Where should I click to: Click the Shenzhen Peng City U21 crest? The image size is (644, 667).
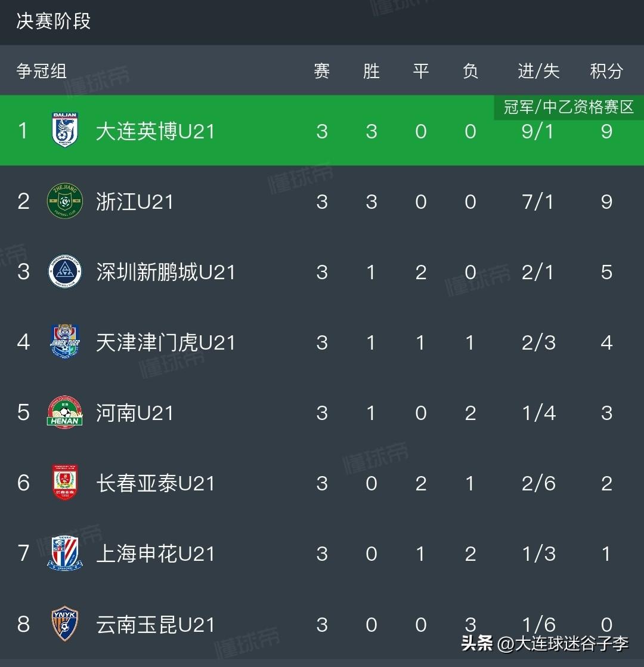click(64, 271)
